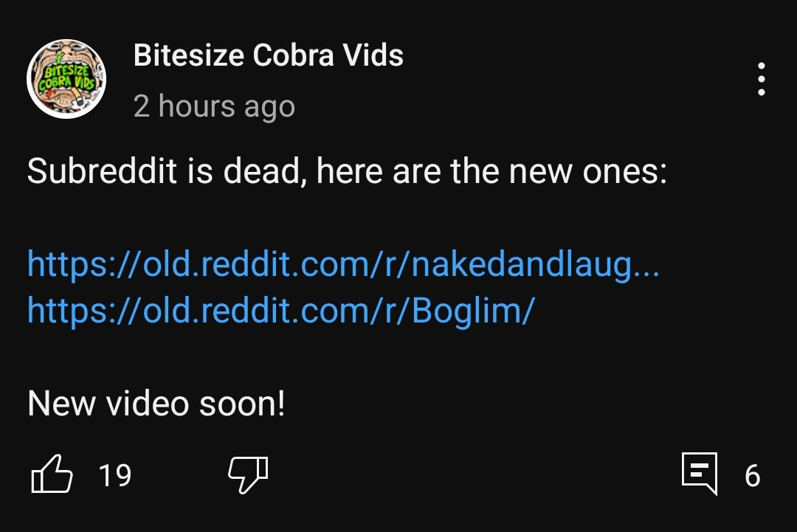Click the green logo text inside the avatar

pos(66,77)
